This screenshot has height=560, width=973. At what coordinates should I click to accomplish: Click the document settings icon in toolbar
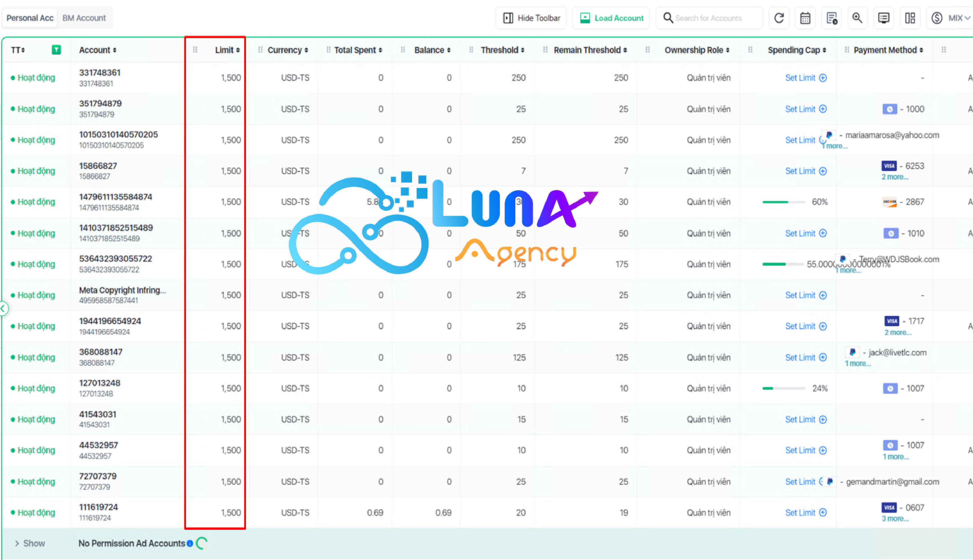coord(831,18)
